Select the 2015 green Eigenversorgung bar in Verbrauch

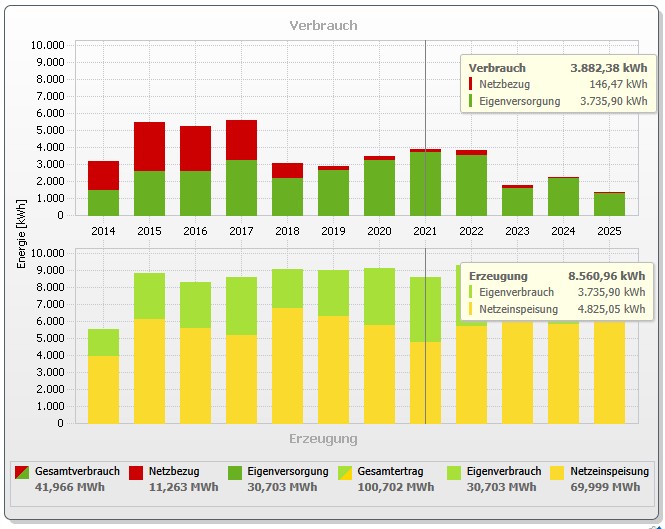point(149,193)
